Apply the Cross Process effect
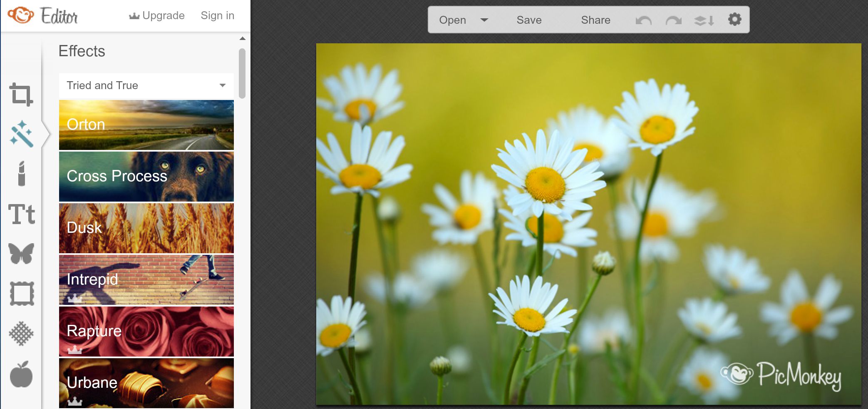 (x=146, y=177)
